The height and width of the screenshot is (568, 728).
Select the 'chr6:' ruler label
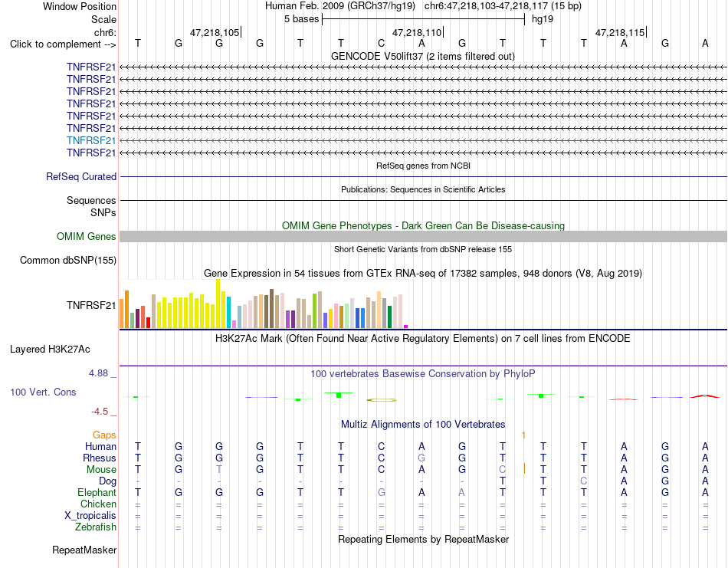point(105,32)
